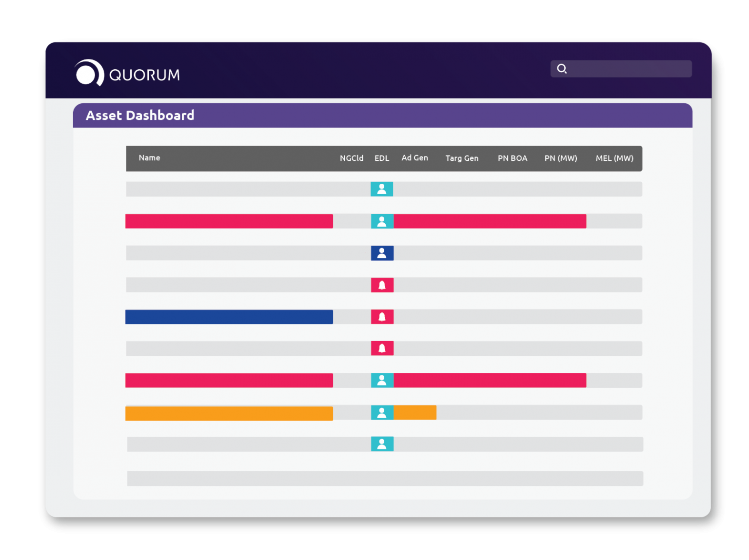Image resolution: width=749 pixels, height=560 pixels.
Task: Open the Asset Dashboard title bar
Action: [140, 115]
